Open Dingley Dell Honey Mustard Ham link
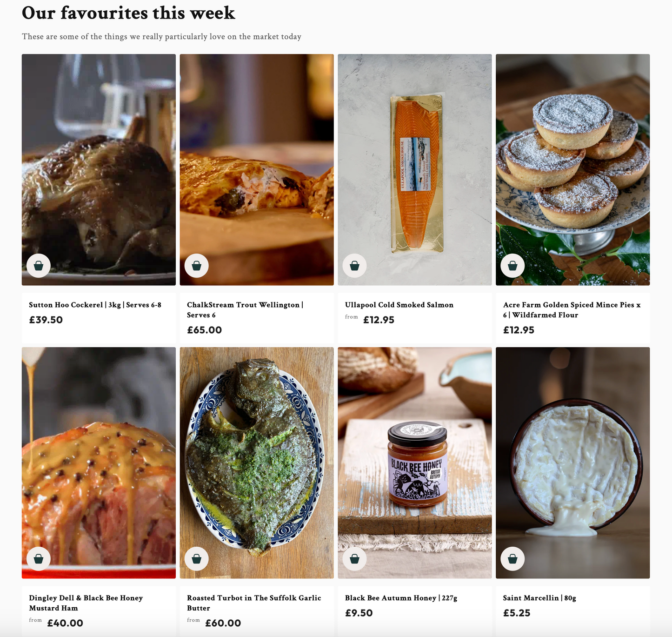Image resolution: width=672 pixels, height=637 pixels. [x=86, y=603]
